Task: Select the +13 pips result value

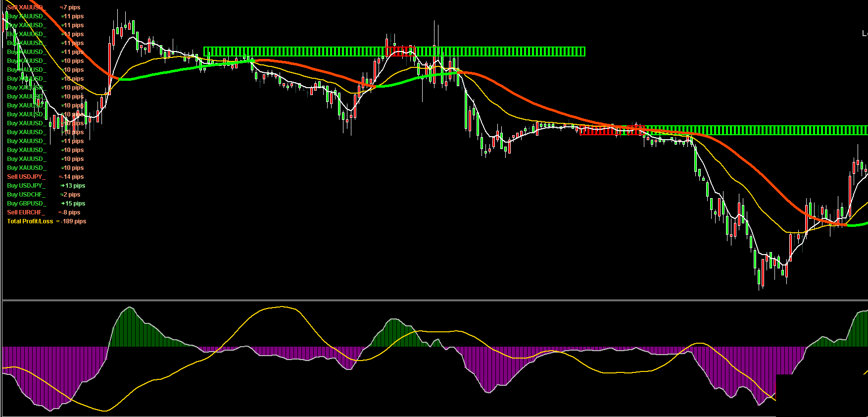Action: (74, 186)
